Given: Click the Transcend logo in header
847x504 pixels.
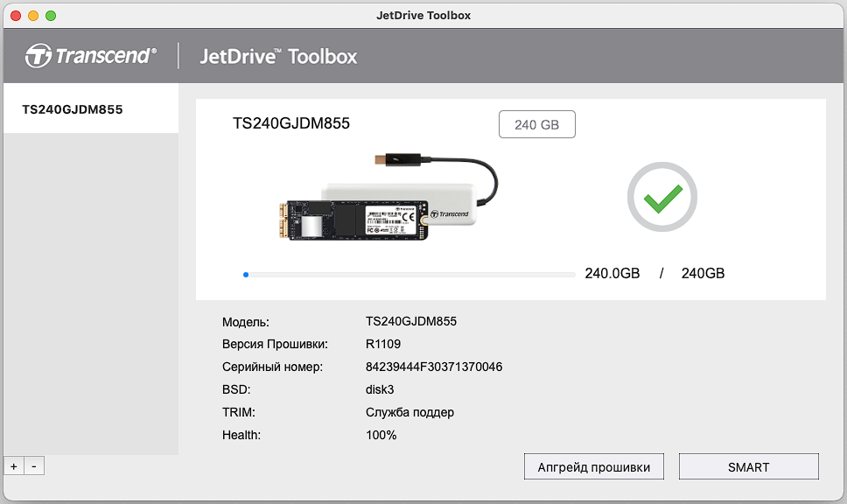Looking at the screenshot, I should point(91,56).
